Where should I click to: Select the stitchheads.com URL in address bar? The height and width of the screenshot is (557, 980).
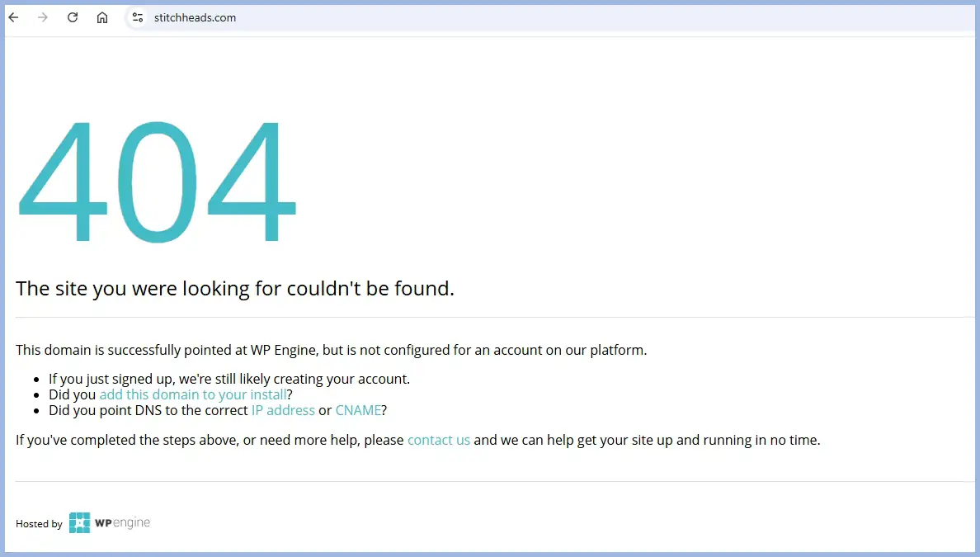point(195,17)
